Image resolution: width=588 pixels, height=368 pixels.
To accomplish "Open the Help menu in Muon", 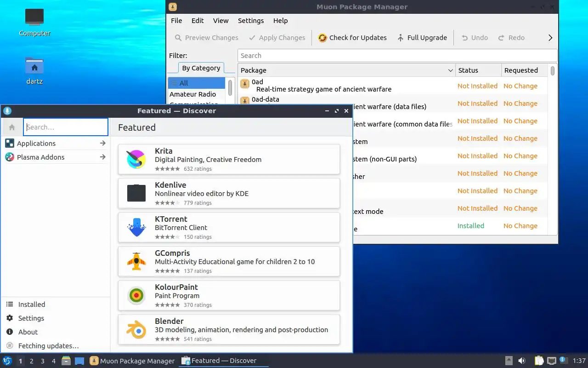I will click(x=280, y=21).
